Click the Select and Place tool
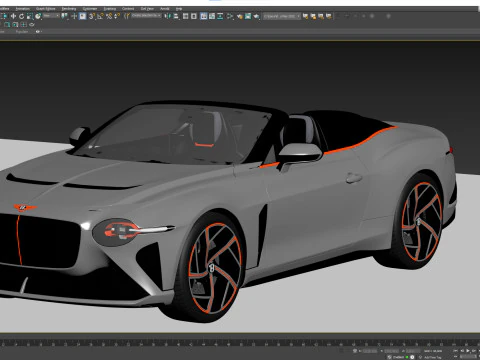 (38, 16)
